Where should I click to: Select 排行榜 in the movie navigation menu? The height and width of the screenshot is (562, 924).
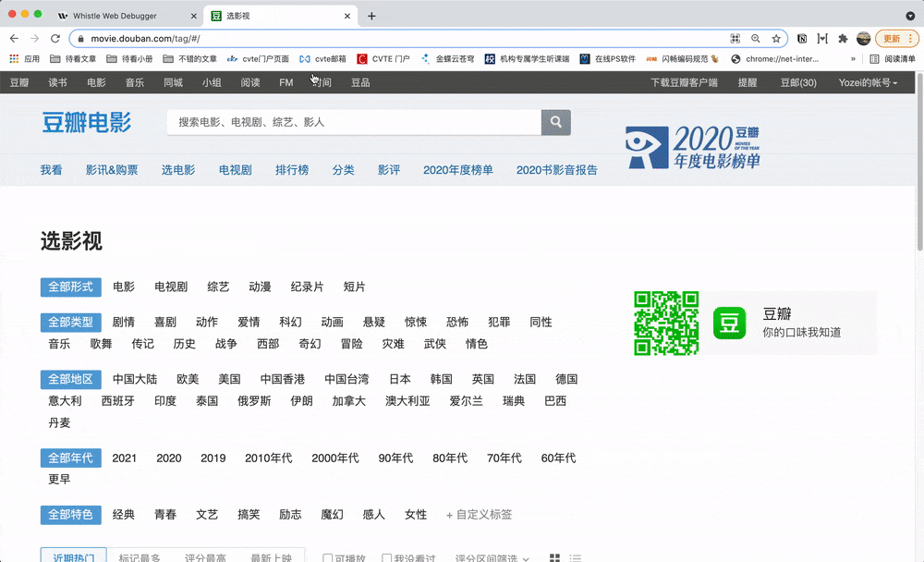(291, 170)
